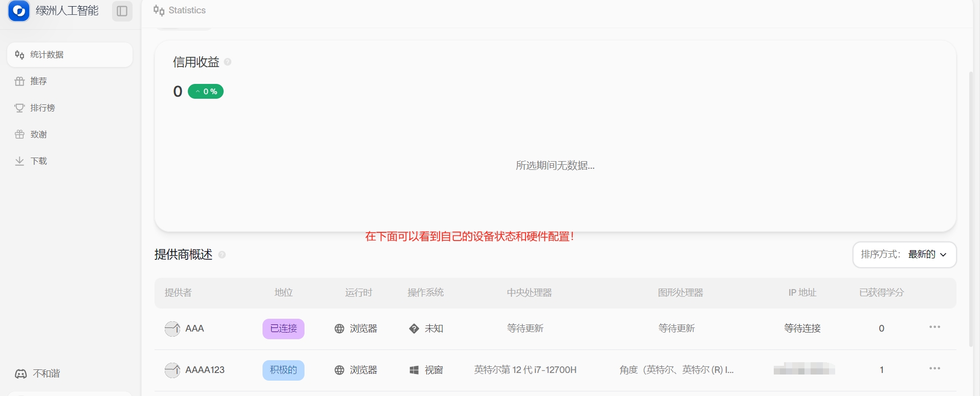Collapse the sidebar panel toggle
Screen dimensions: 980x396
tap(122, 11)
